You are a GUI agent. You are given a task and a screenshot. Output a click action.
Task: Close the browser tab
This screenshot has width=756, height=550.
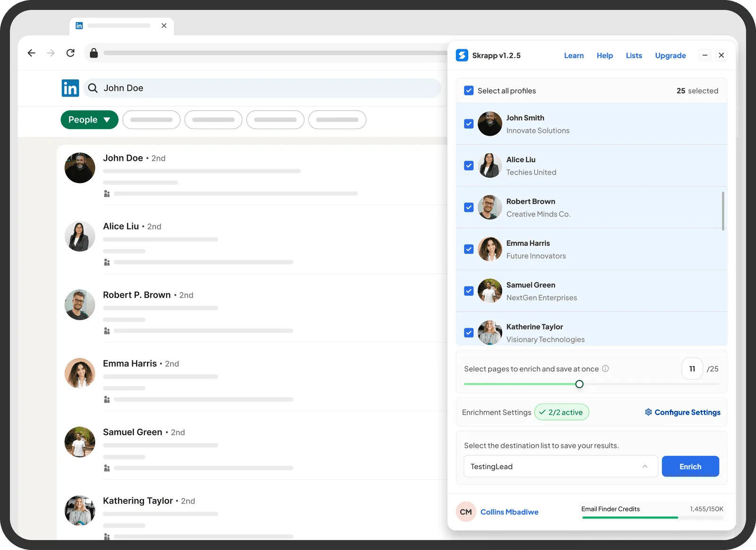[164, 26]
